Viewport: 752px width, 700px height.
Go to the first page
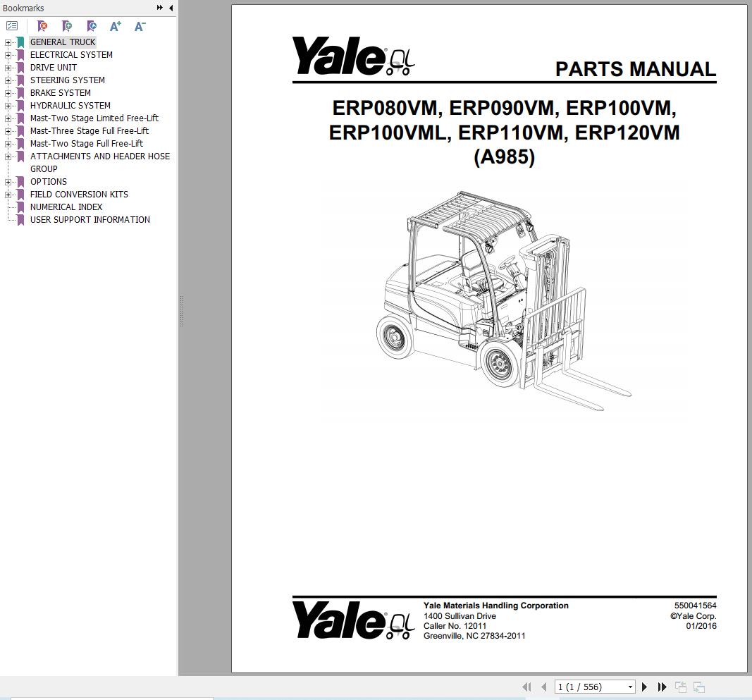pyautogui.click(x=526, y=687)
